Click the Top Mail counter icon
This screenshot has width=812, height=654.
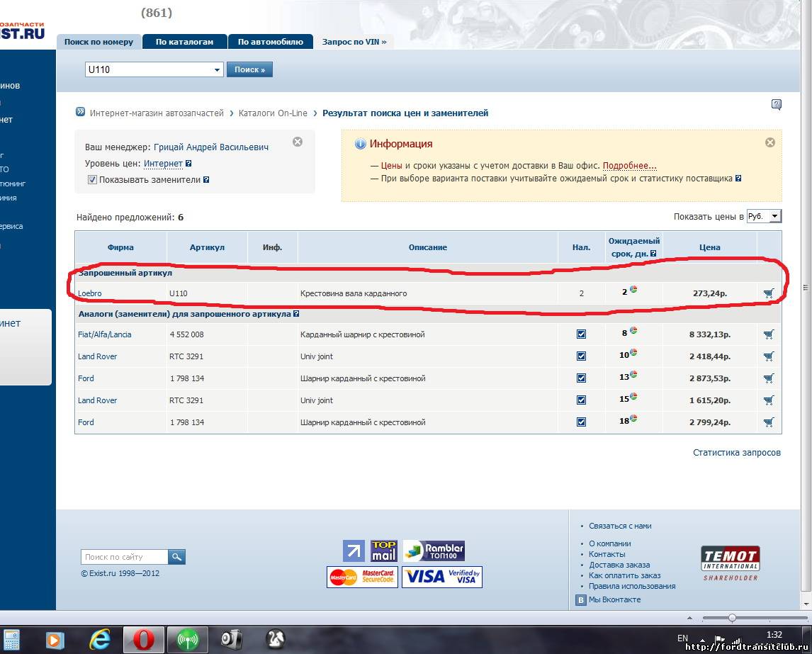384,551
